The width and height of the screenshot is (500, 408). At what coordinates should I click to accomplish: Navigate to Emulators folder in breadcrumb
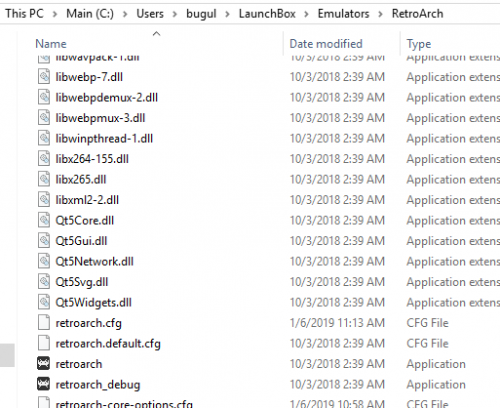[343, 14]
